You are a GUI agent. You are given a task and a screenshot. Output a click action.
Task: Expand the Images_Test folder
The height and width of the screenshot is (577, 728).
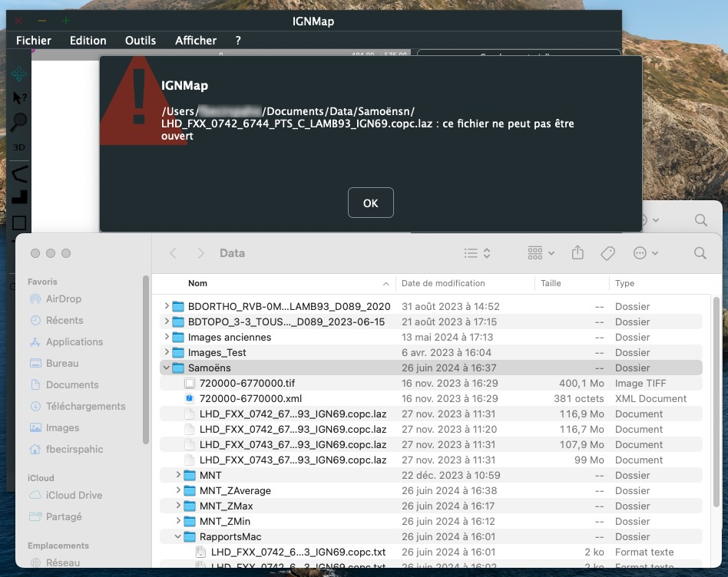pyautogui.click(x=167, y=352)
